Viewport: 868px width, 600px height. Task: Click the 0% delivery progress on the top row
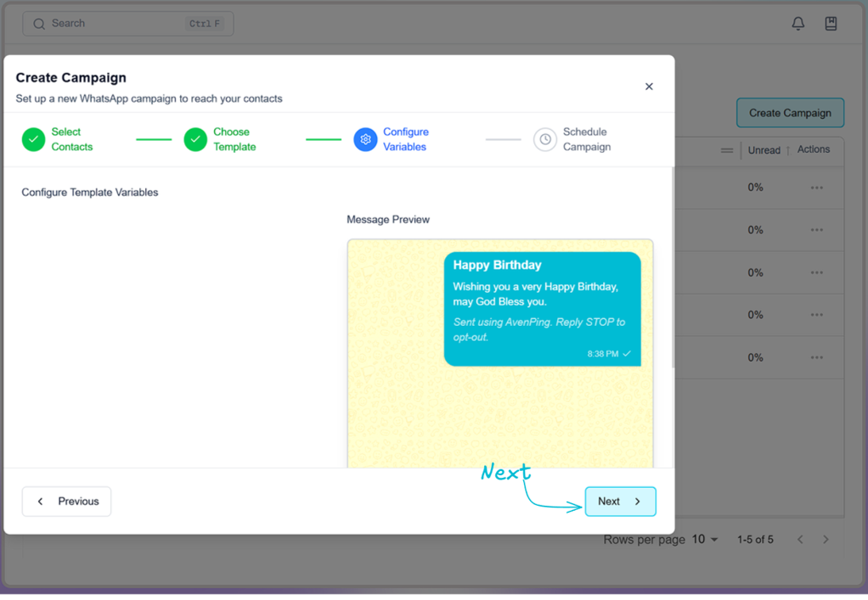click(755, 188)
